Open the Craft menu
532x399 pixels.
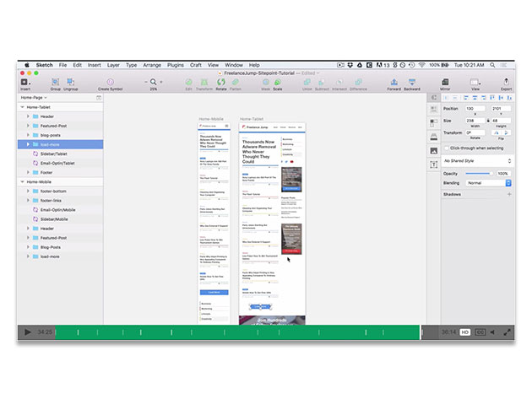pos(196,65)
